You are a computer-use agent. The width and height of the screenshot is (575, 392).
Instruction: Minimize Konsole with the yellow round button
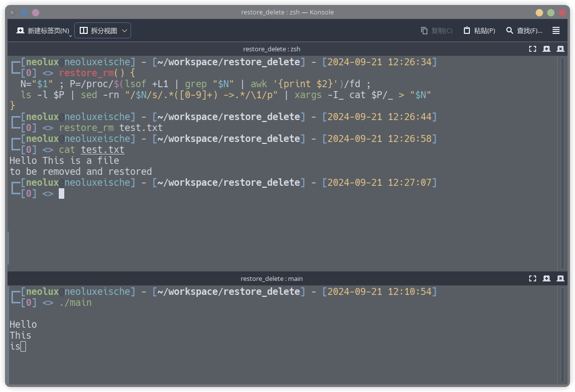(x=539, y=12)
